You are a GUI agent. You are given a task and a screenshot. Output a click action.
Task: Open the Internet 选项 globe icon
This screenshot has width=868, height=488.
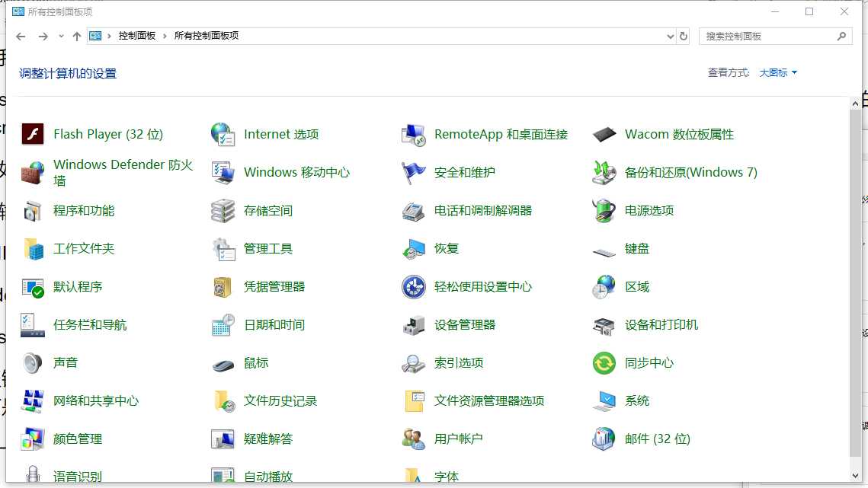click(x=223, y=134)
